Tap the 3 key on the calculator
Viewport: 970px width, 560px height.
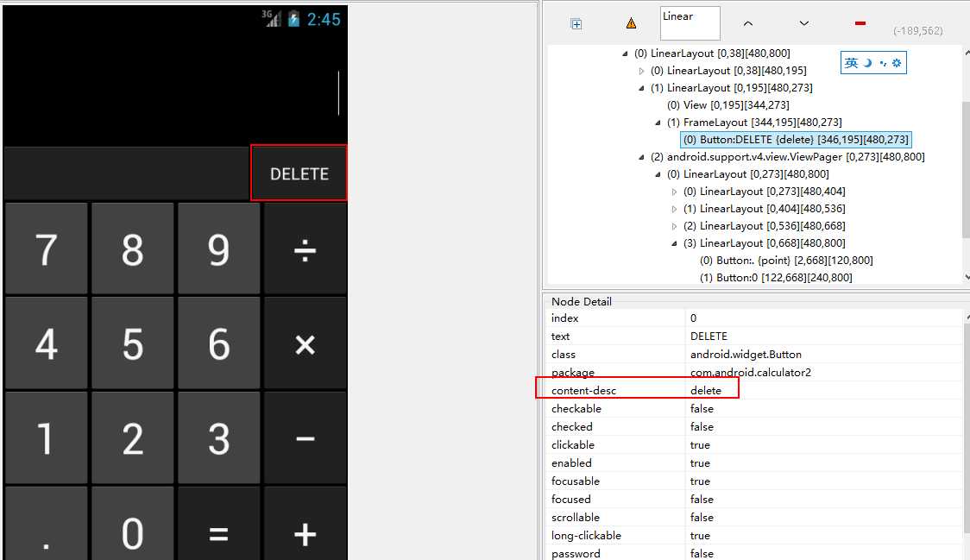point(219,438)
